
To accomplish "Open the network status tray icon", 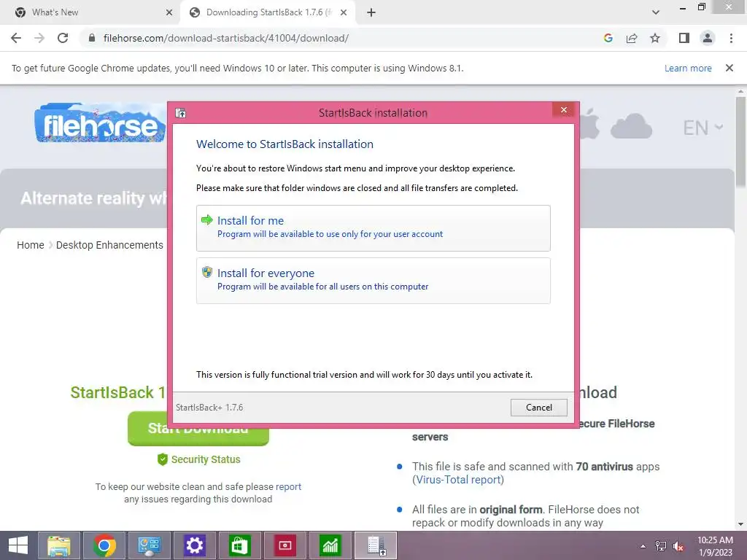I will (x=660, y=546).
